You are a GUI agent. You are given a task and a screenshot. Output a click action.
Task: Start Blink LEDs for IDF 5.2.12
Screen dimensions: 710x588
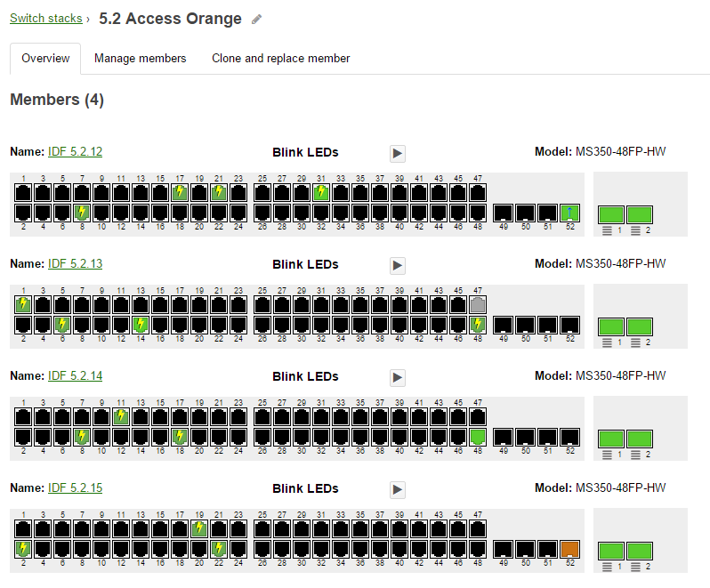click(398, 153)
